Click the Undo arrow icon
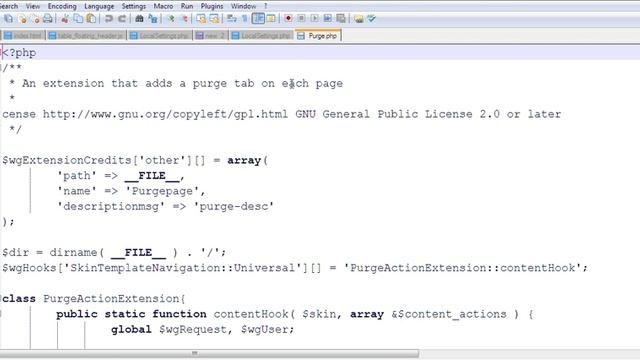640x360 pixels. tap(109, 19)
